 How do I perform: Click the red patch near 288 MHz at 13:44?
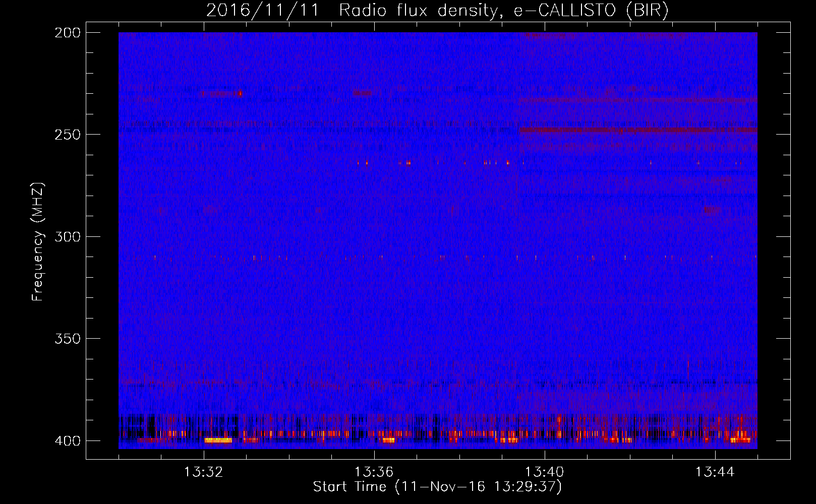[712, 210]
